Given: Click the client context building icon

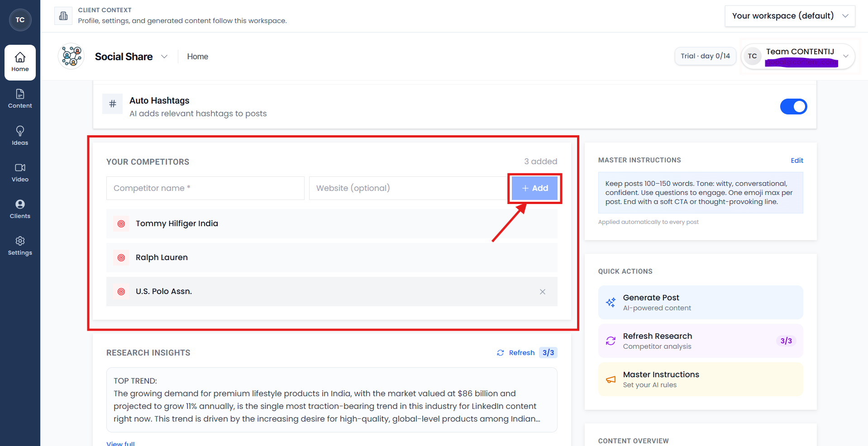Looking at the screenshot, I should click(x=63, y=16).
